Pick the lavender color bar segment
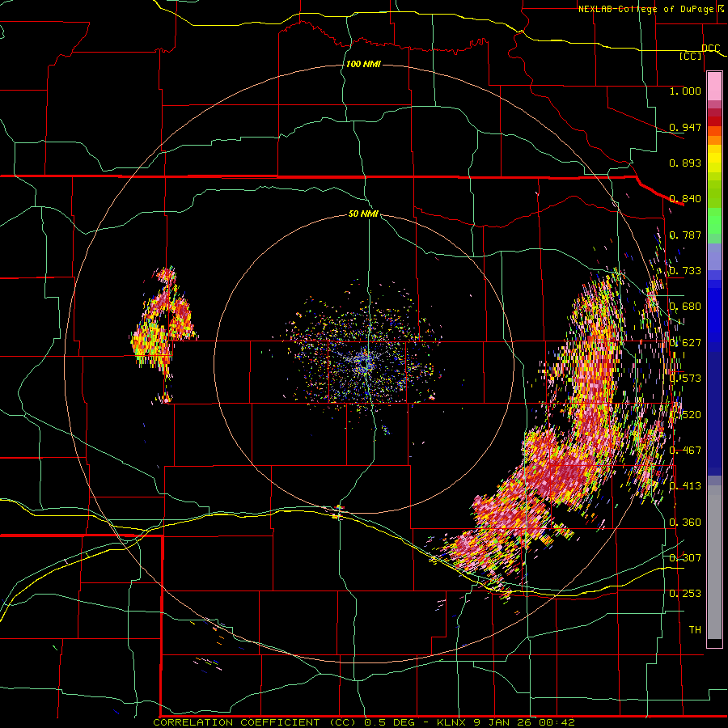The height and width of the screenshot is (728, 728). [x=714, y=257]
